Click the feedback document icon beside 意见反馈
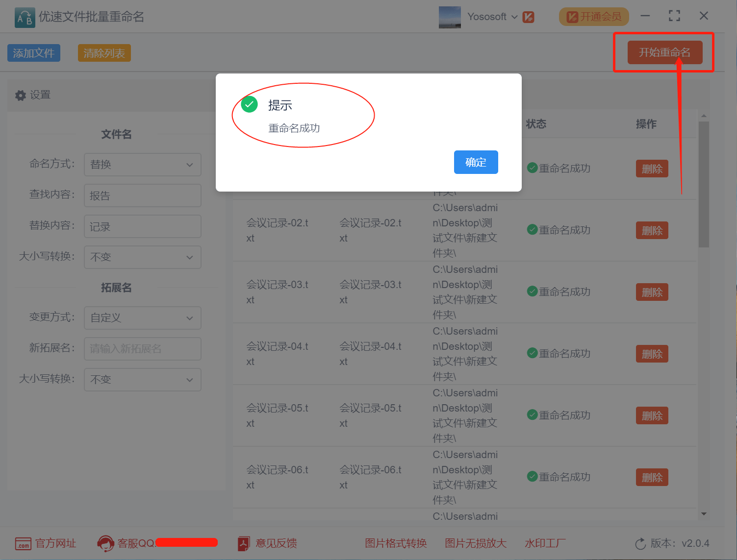The height and width of the screenshot is (560, 737). [x=244, y=543]
